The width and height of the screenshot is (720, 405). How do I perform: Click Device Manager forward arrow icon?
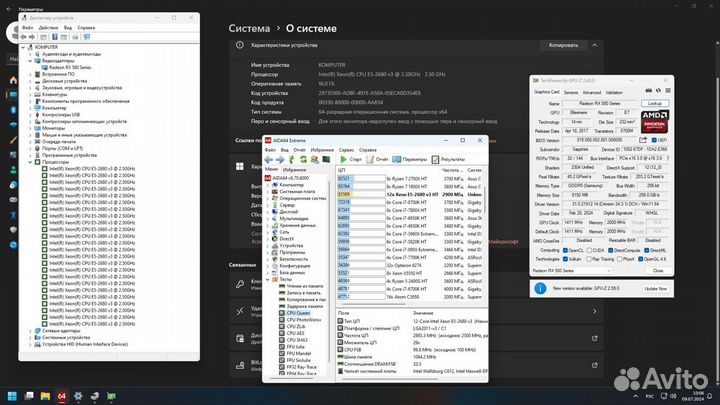32,37
